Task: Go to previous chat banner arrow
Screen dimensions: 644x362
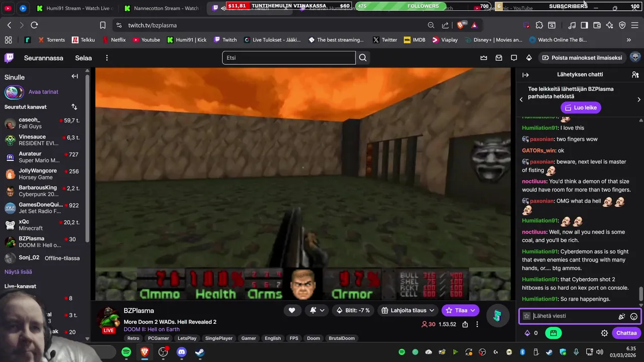Action: tap(521, 100)
